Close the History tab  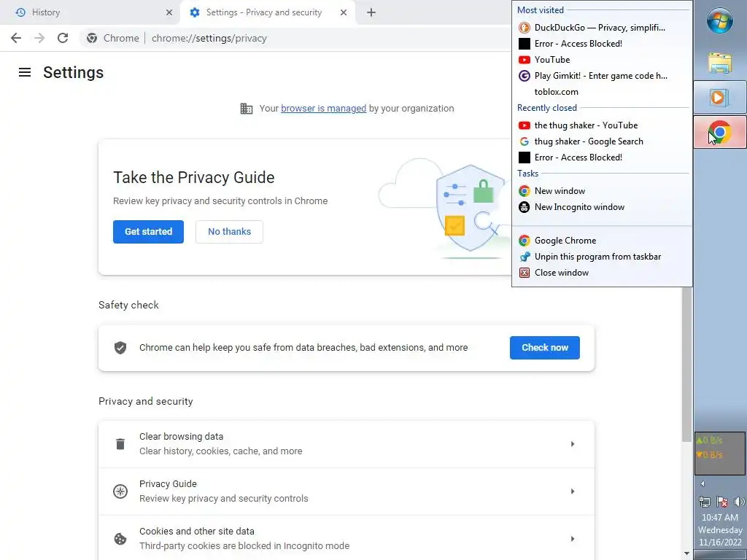[x=169, y=12]
